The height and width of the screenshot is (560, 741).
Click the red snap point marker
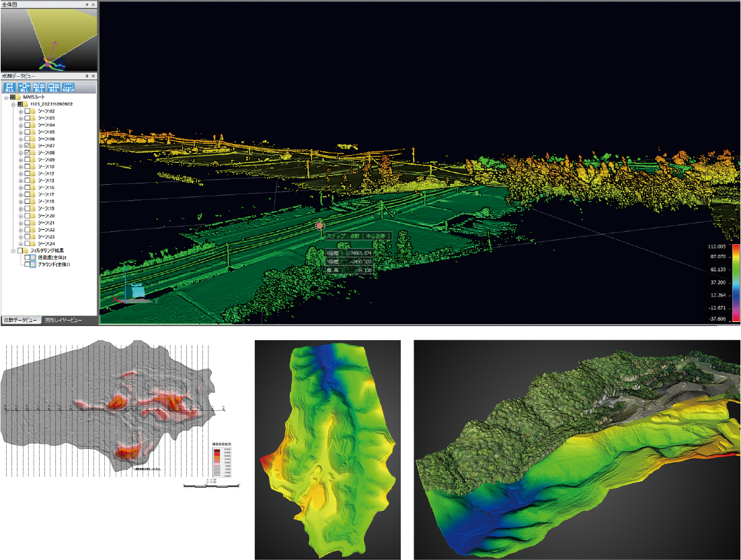tap(320, 226)
